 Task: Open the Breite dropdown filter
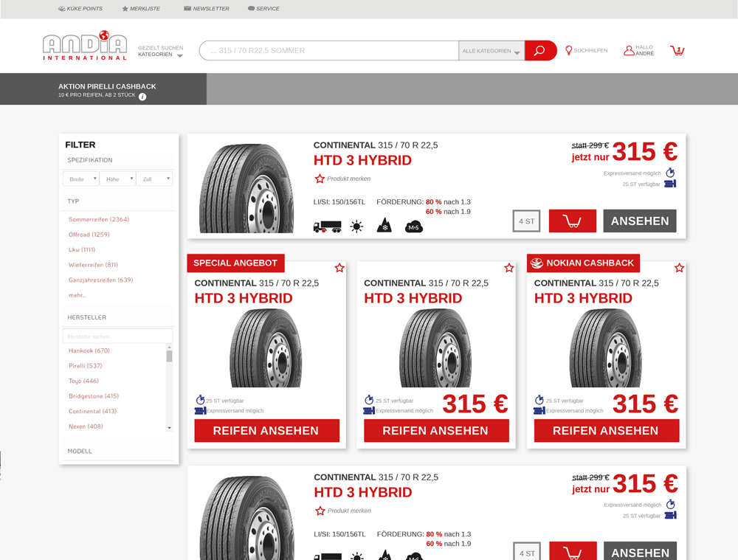[x=81, y=179]
